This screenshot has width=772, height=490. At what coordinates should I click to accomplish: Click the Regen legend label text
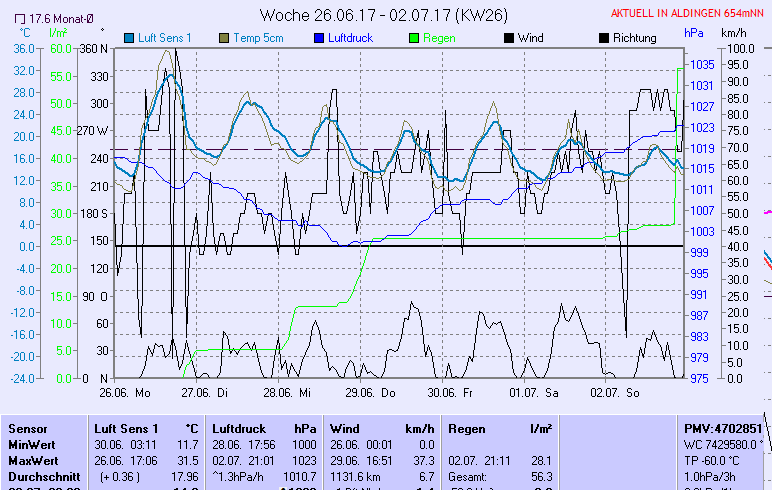[x=442, y=38]
